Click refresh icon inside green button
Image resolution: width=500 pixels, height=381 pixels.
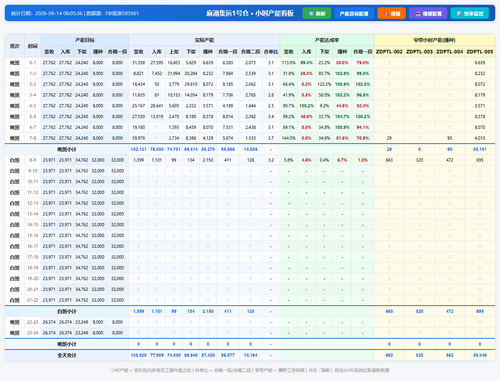click(311, 14)
